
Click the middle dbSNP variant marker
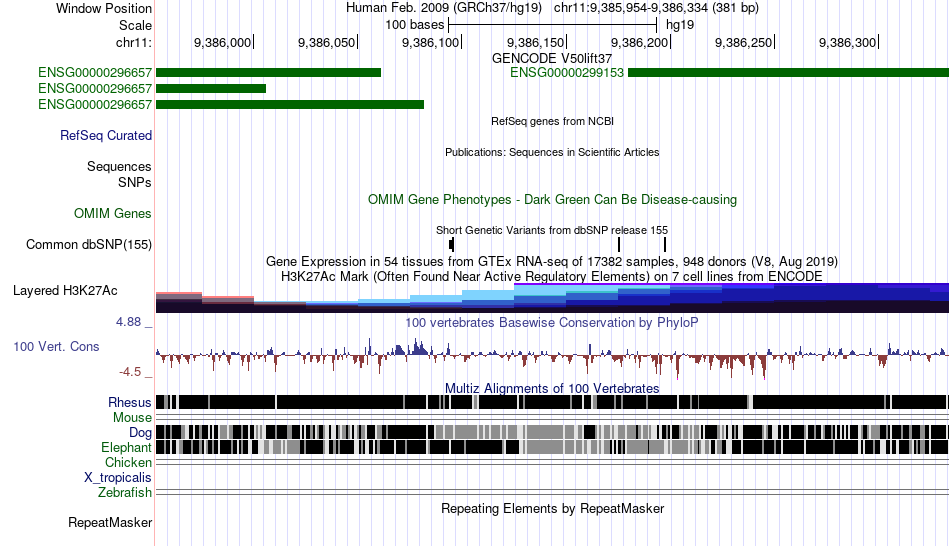click(x=619, y=244)
